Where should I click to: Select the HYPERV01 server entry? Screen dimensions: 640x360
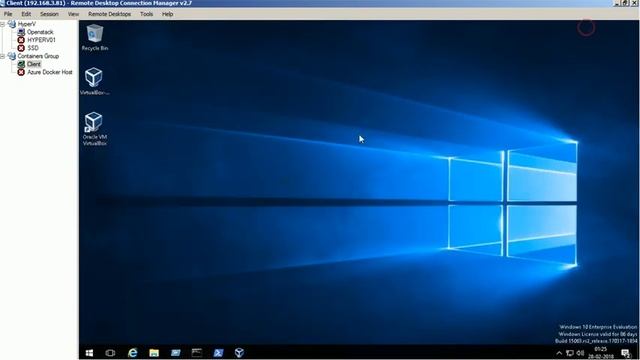(x=41, y=40)
